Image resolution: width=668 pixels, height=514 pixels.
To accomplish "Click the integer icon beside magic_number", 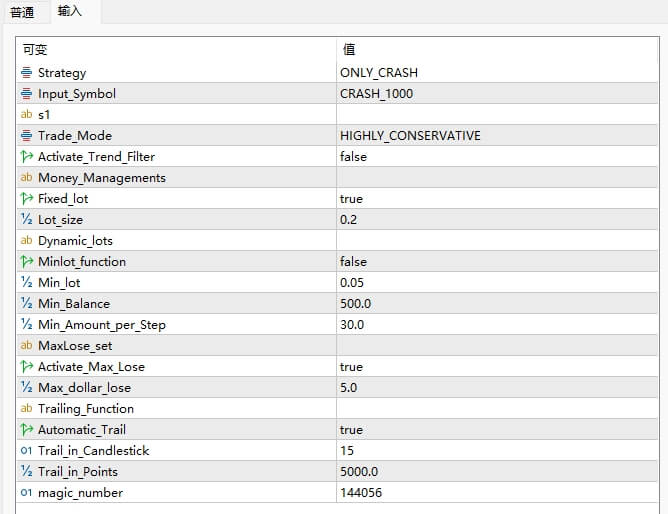I will tap(26, 493).
